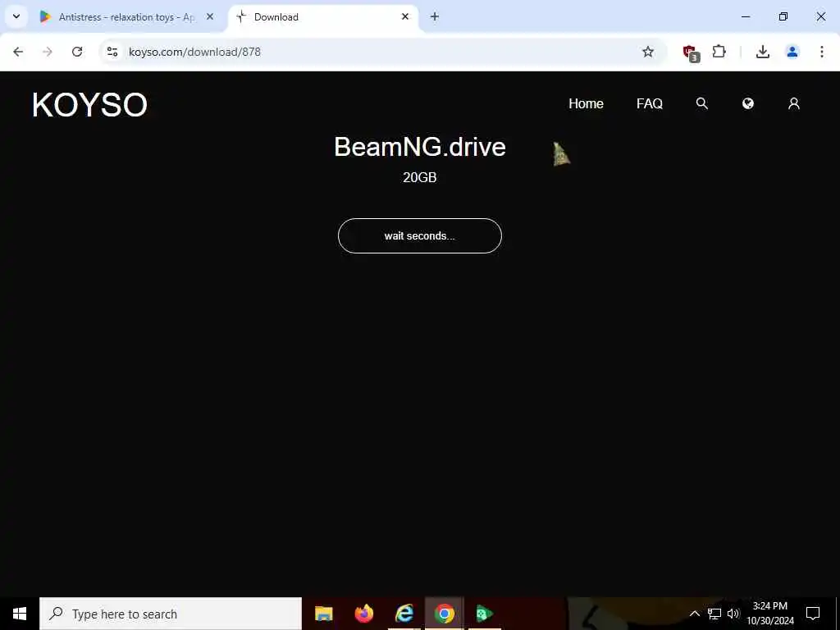Show hidden system tray icons
The image size is (840, 630).
point(694,614)
